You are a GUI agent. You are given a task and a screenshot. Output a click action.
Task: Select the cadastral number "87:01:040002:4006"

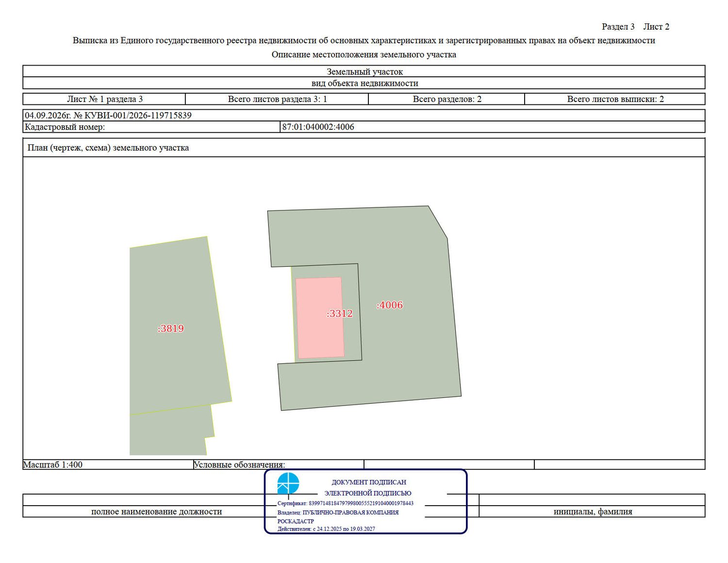click(x=318, y=127)
